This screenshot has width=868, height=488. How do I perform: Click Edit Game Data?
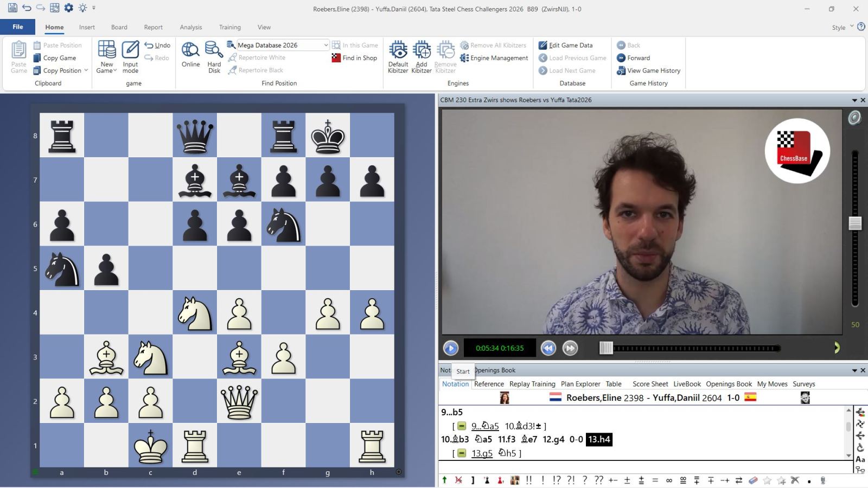(570, 45)
